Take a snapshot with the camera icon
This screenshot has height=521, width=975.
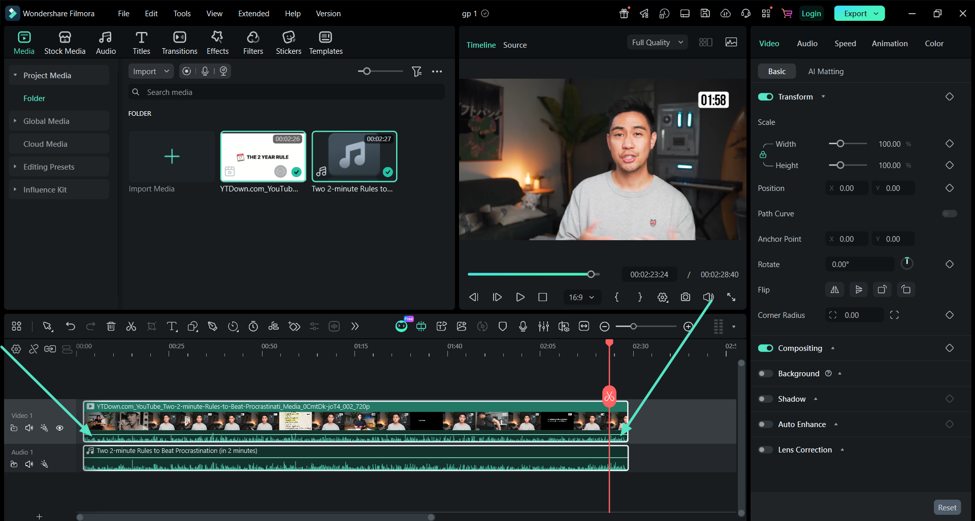coord(685,297)
